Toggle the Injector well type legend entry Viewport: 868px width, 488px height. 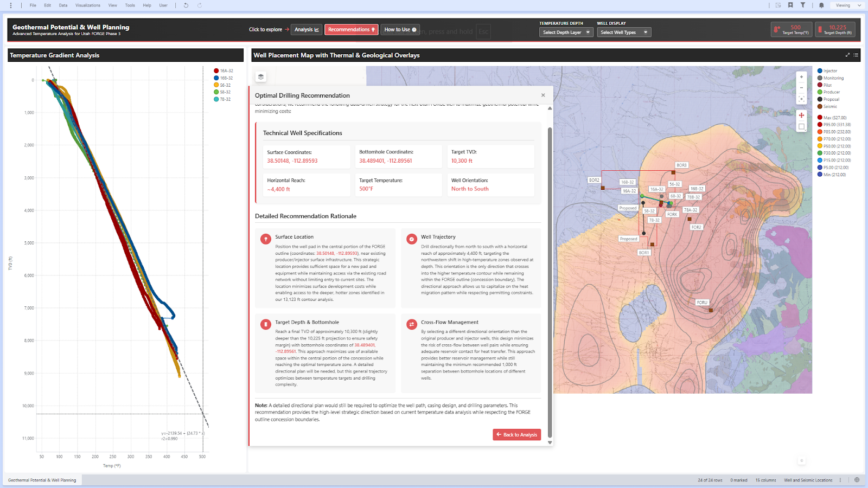(827, 70)
